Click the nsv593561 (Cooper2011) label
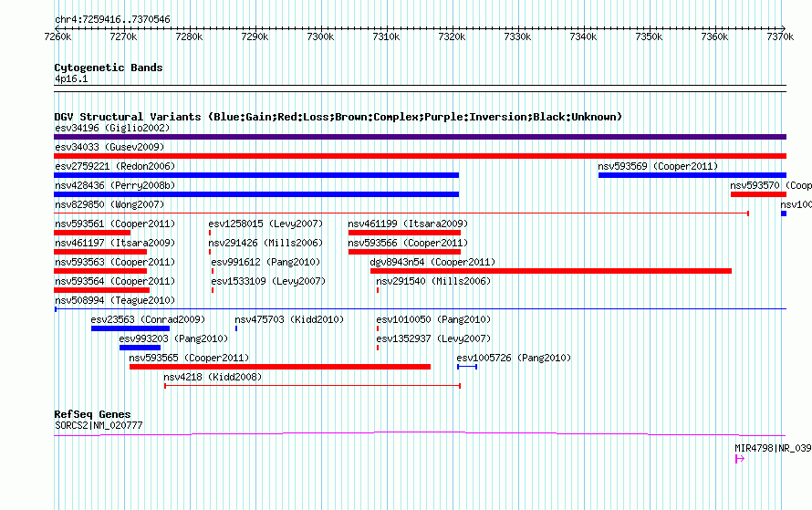 (115, 224)
